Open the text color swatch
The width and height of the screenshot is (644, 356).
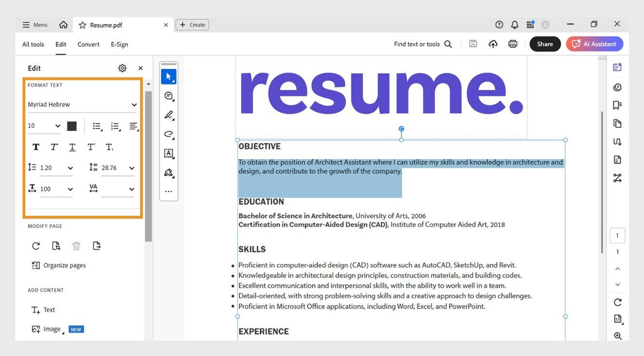[72, 126]
